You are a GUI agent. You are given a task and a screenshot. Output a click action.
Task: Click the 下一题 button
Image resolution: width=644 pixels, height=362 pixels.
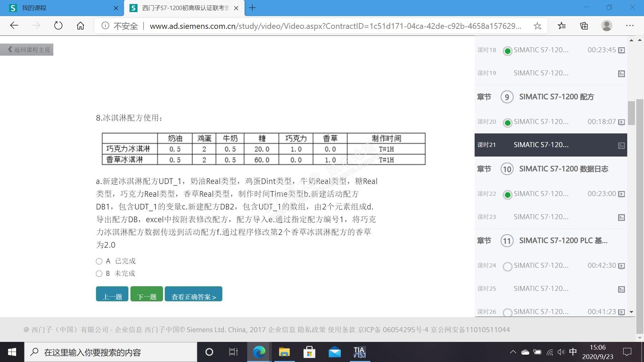[147, 294]
